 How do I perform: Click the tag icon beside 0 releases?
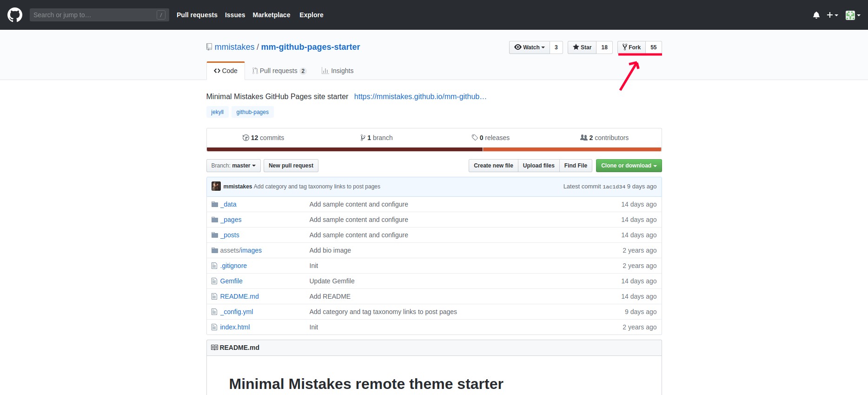tap(475, 138)
